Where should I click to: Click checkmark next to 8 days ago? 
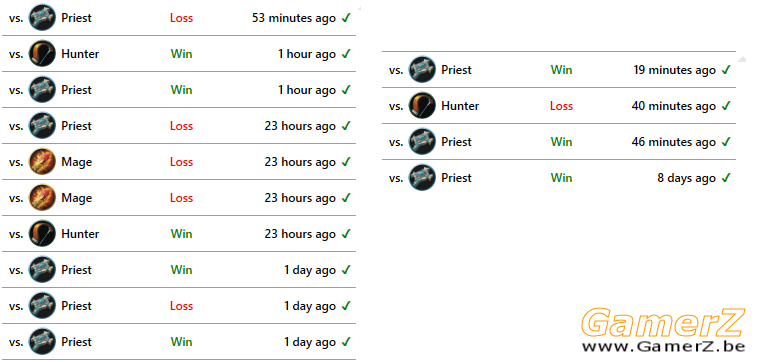pos(726,178)
